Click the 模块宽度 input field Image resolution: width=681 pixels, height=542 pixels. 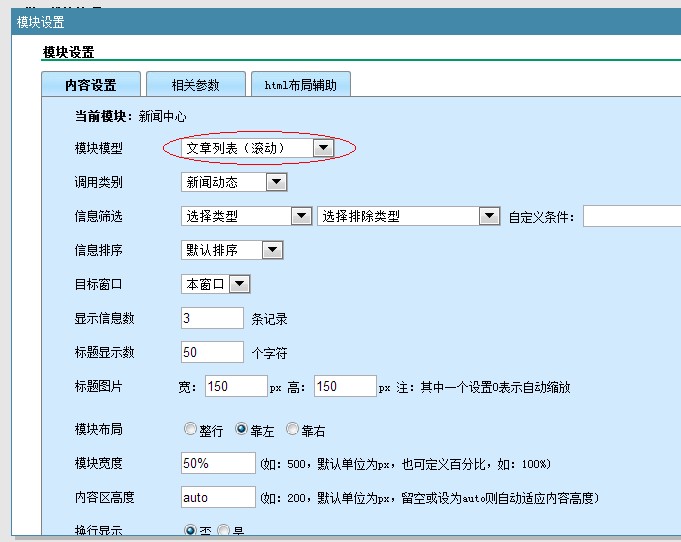218,463
